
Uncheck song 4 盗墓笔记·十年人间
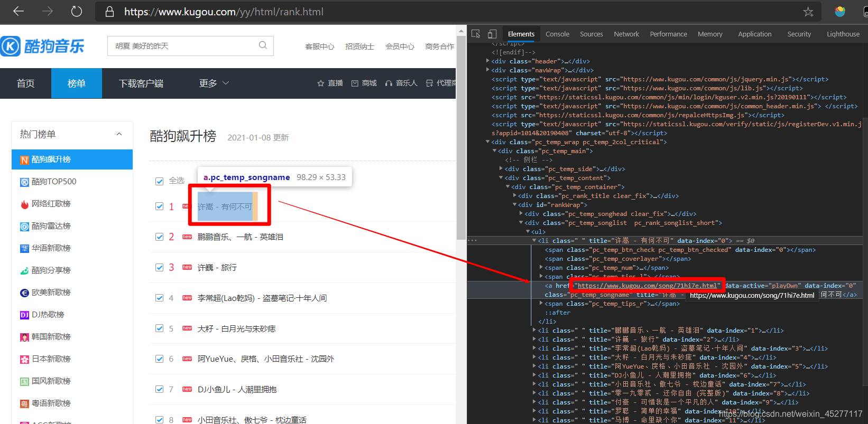(x=159, y=298)
